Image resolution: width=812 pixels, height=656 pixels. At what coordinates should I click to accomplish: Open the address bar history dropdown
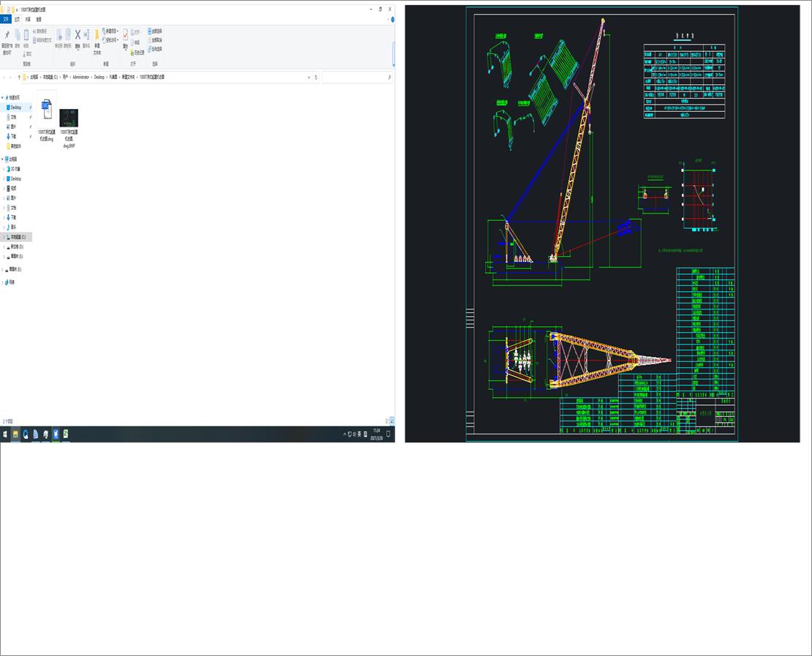(309, 76)
